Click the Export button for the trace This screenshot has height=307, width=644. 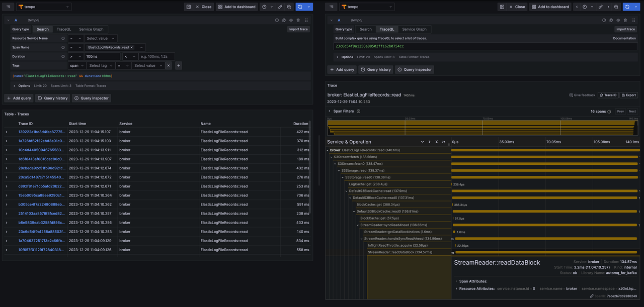tap(629, 95)
